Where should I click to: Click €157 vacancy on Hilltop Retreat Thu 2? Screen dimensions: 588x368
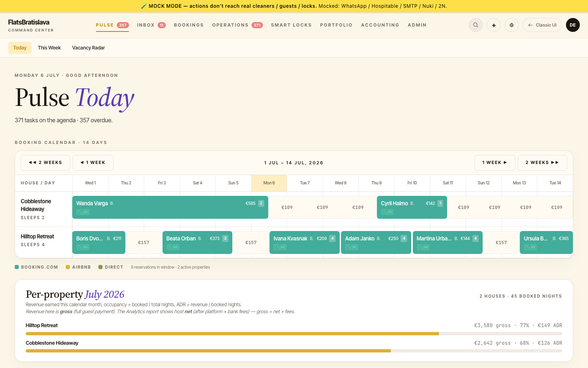(x=144, y=242)
